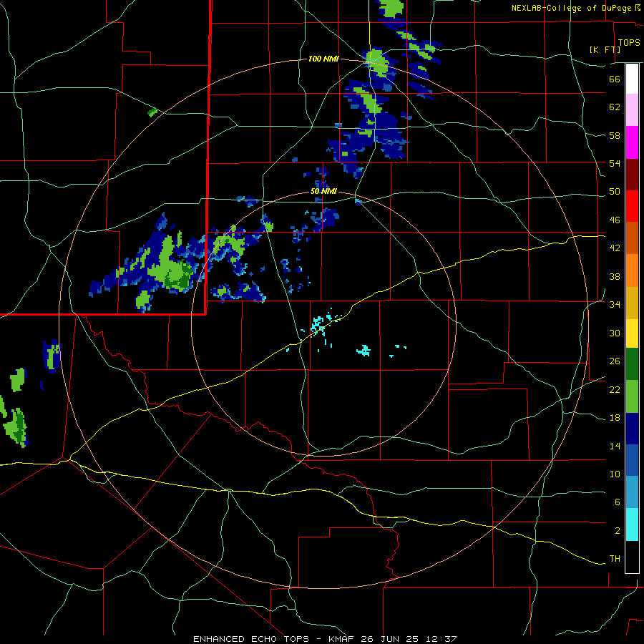Screen dimensions: 644x644
Task: Click the ENHANCED ECHO TOPS product title
Action: pos(250,639)
